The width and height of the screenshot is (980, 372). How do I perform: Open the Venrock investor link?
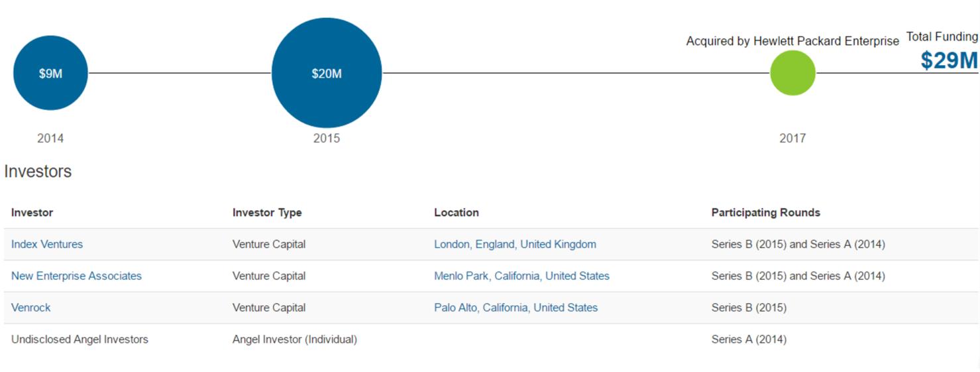(30, 308)
